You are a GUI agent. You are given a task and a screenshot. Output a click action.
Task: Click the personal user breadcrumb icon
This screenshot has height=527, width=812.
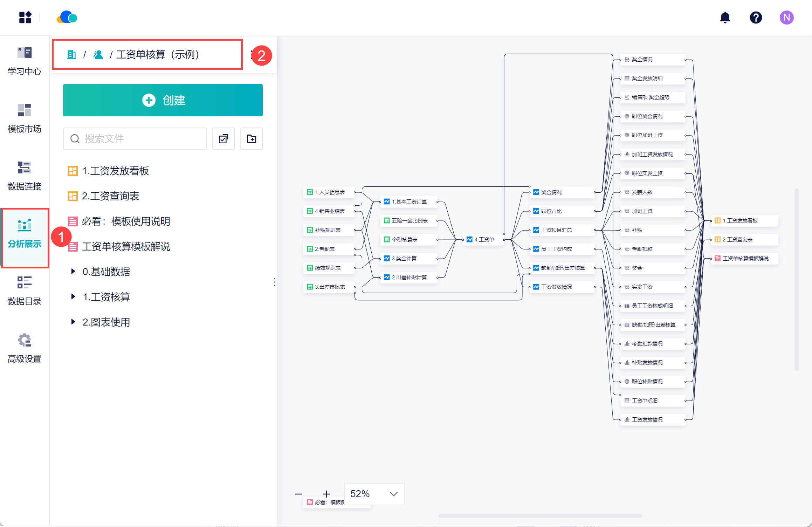pyautogui.click(x=98, y=55)
